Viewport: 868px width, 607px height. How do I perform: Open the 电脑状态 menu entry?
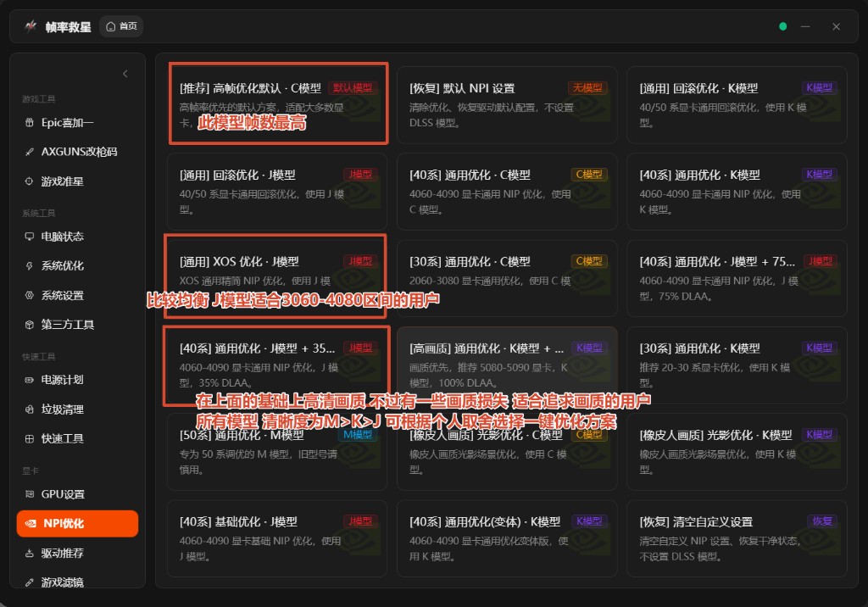pyautogui.click(x=77, y=237)
